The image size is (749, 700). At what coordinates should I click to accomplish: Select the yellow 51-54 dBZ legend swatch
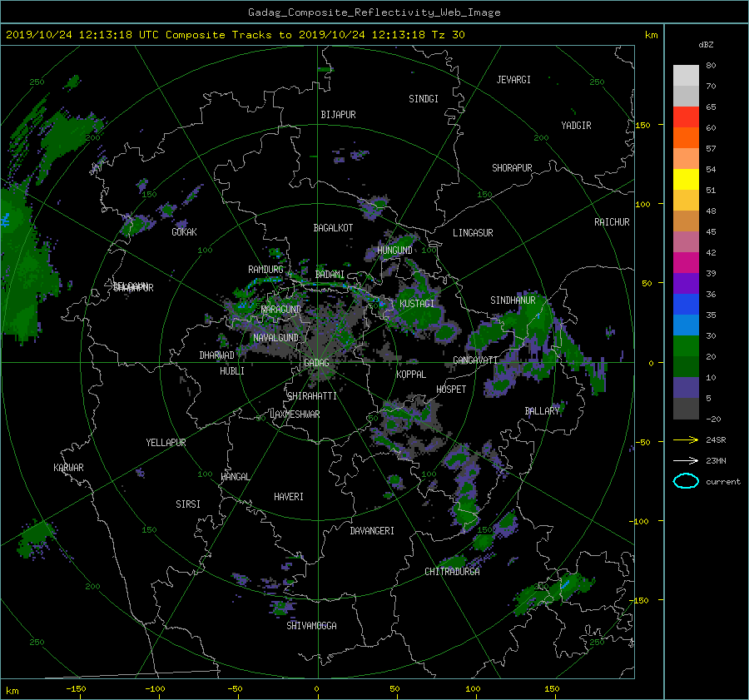(686, 180)
